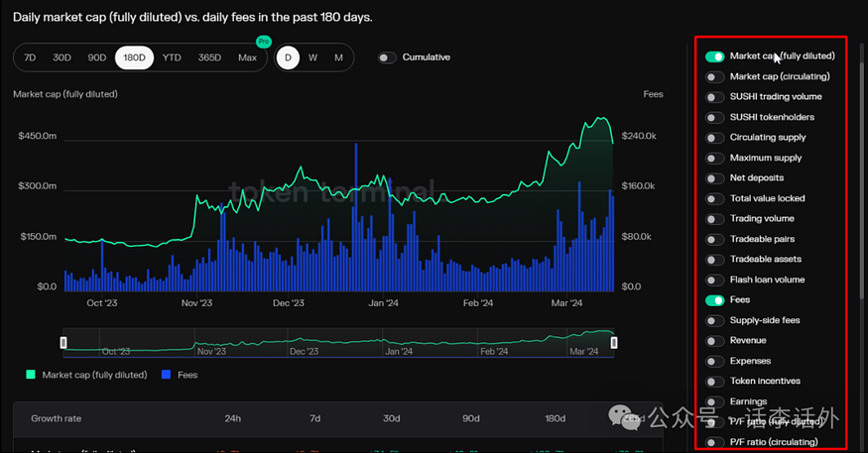Enable Tradeable assets metric

point(714,260)
